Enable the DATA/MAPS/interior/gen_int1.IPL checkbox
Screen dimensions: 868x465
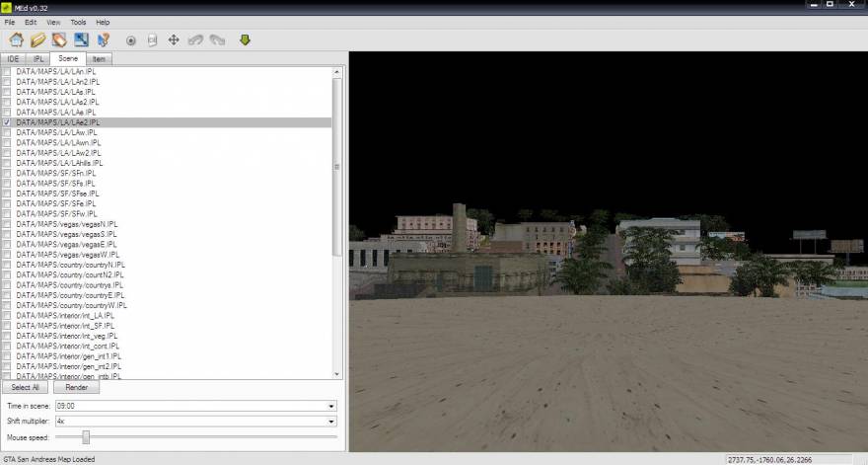[7, 355]
